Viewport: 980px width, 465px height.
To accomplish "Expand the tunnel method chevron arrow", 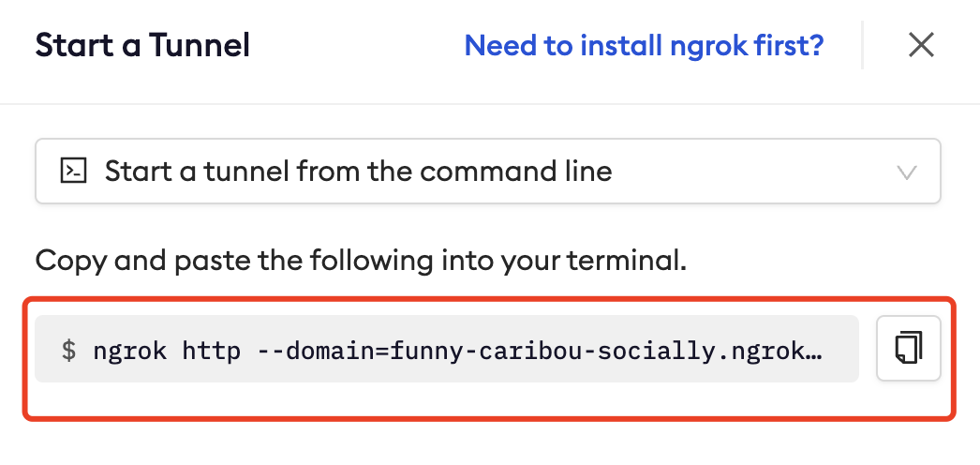I will pyautogui.click(x=906, y=172).
